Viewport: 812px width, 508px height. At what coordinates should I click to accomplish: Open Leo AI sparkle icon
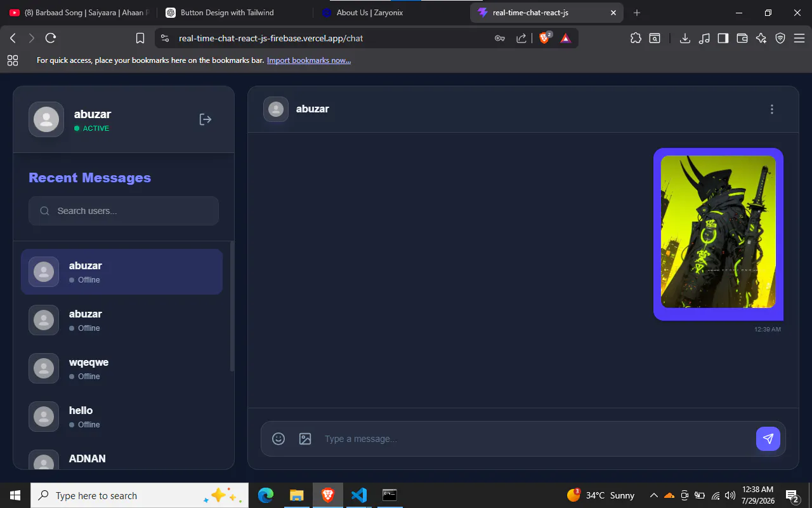coord(761,38)
